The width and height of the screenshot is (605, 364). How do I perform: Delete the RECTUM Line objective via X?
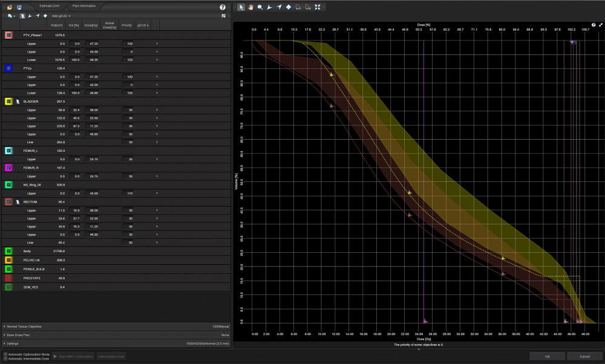[157, 242]
